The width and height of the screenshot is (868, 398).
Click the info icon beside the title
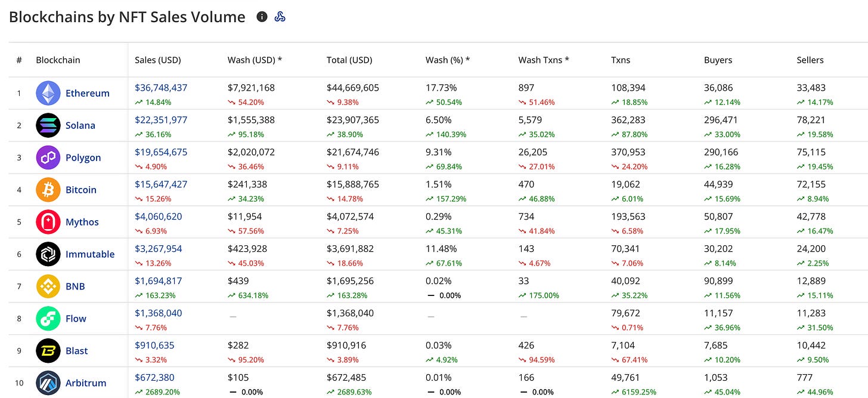pyautogui.click(x=262, y=17)
